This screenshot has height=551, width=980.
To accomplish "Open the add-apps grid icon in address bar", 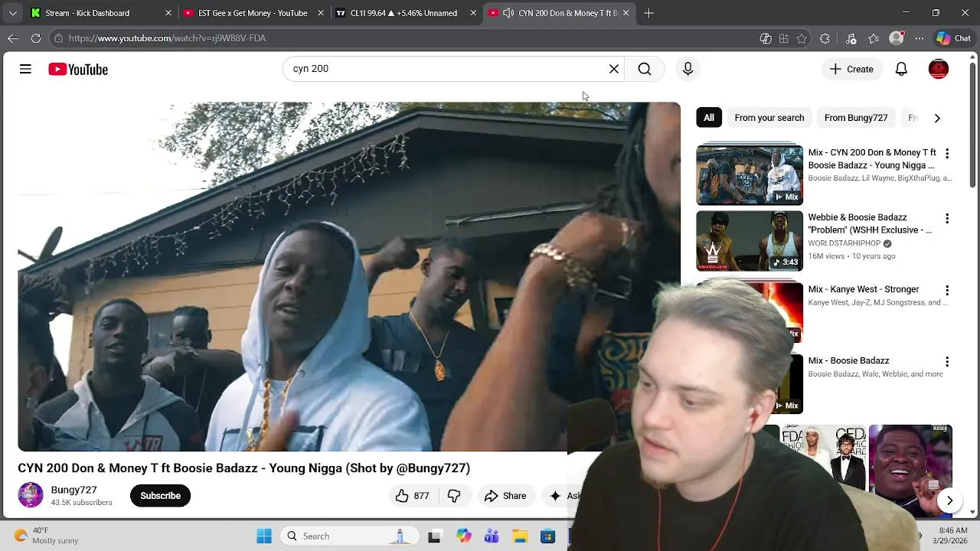I will 783,38.
